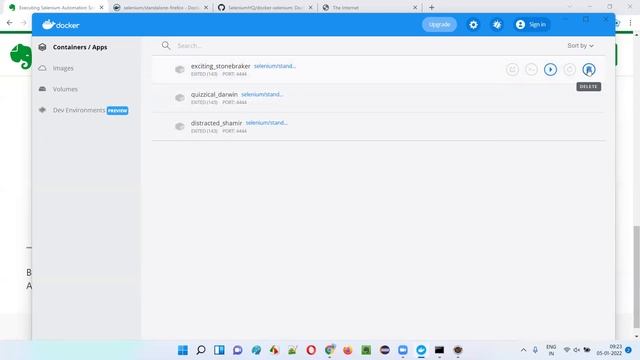
Task: Switch to SeleniumHQ/docker-selenium GitHub tab
Action: [265, 7]
